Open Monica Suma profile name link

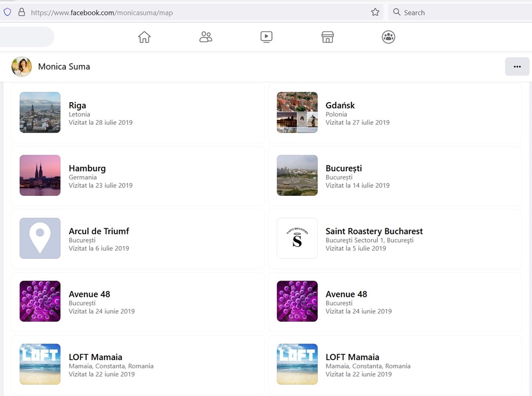coord(64,67)
